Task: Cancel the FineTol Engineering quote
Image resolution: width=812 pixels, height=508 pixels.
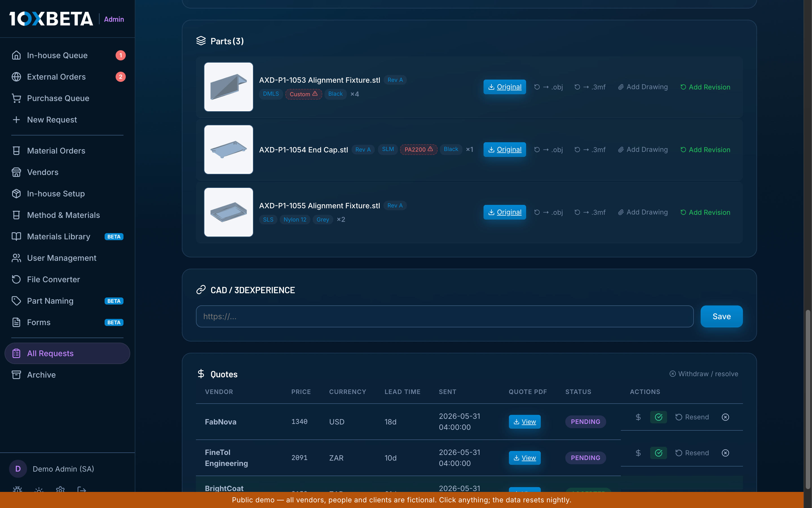Action: pos(725,453)
